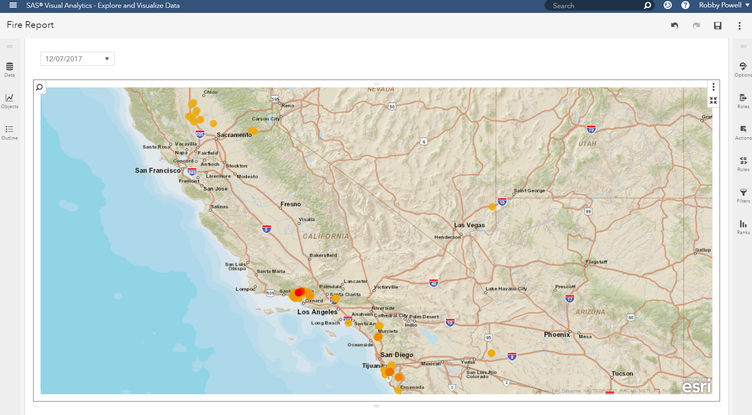Click the Tucson map label
Screen dimensions: 752x415
tap(622, 373)
